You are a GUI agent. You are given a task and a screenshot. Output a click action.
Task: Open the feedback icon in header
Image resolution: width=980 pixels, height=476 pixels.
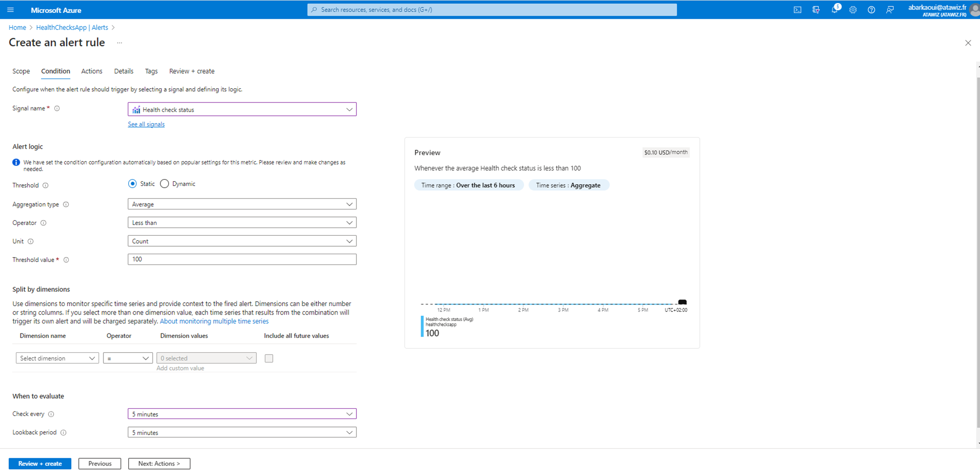(890, 10)
